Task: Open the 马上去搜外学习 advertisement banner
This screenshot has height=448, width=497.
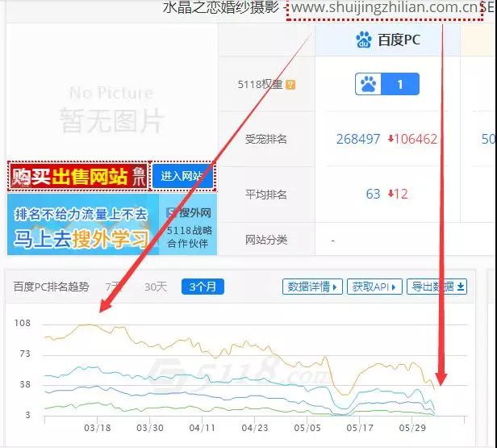Action: [83, 224]
